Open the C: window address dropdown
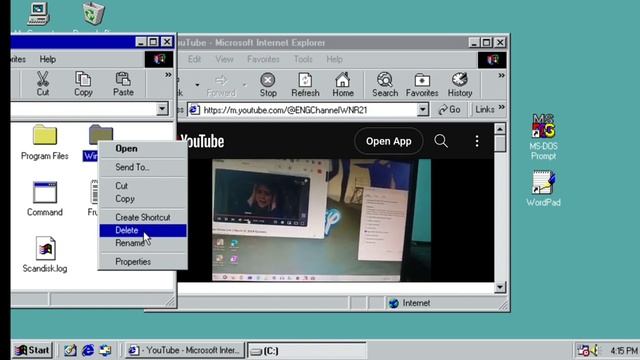Screen dimensions: 640x360 point(162,109)
